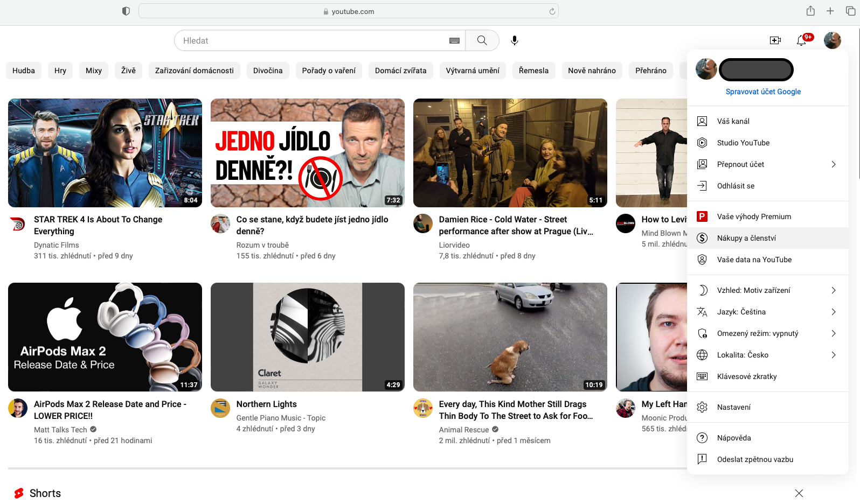Image resolution: width=860 pixels, height=504 pixels.
Task: Open the Jedno jídlo denně thumbnail
Action: (x=308, y=153)
